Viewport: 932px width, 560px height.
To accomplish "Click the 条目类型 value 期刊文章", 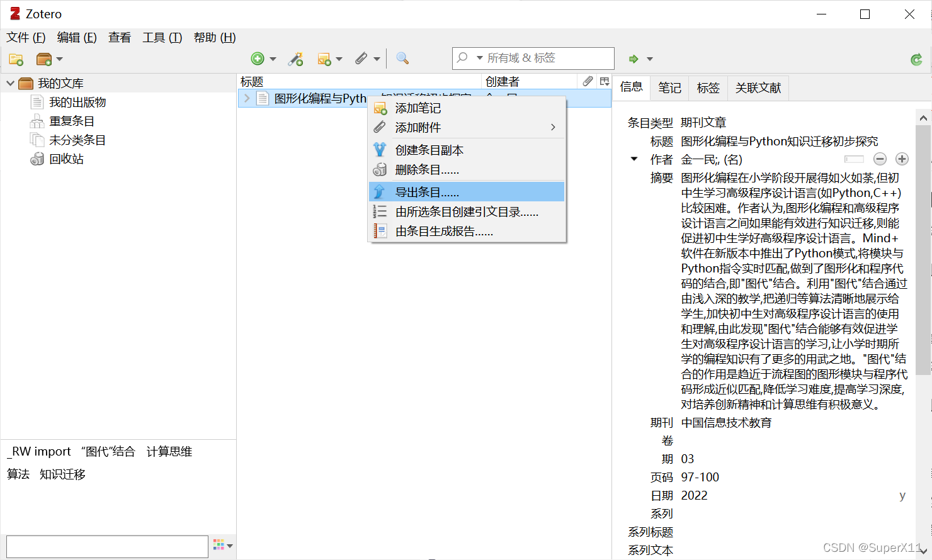I will [x=703, y=122].
